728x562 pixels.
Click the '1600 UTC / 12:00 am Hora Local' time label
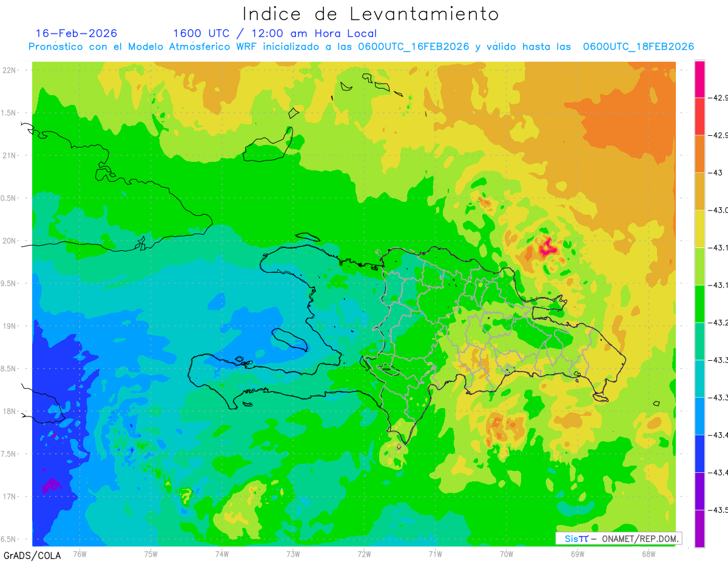(x=275, y=34)
